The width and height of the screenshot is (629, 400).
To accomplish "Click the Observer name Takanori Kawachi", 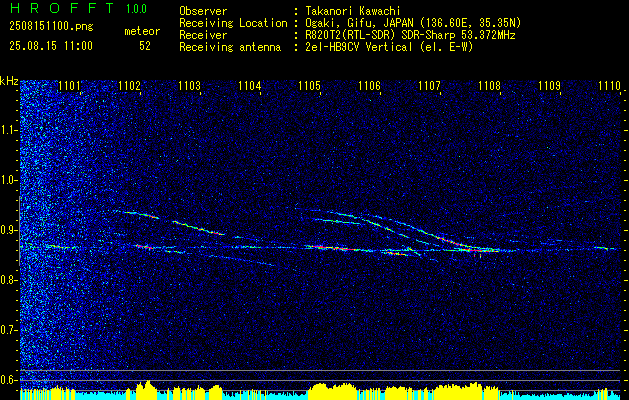I will (353, 11).
